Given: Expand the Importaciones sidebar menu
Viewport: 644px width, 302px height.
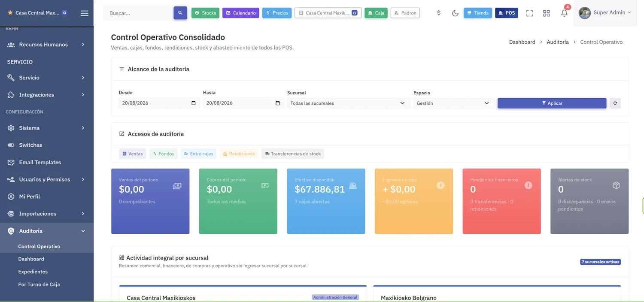Looking at the screenshot, I should 46,214.
